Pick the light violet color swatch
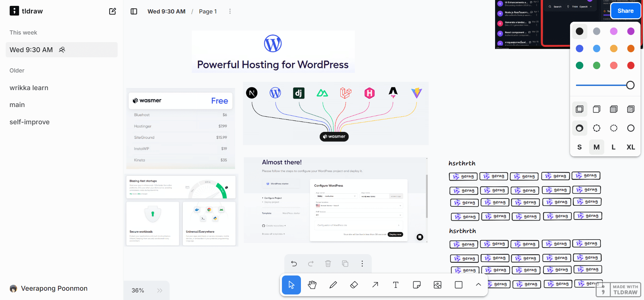The height and width of the screenshot is (300, 644). [614, 31]
